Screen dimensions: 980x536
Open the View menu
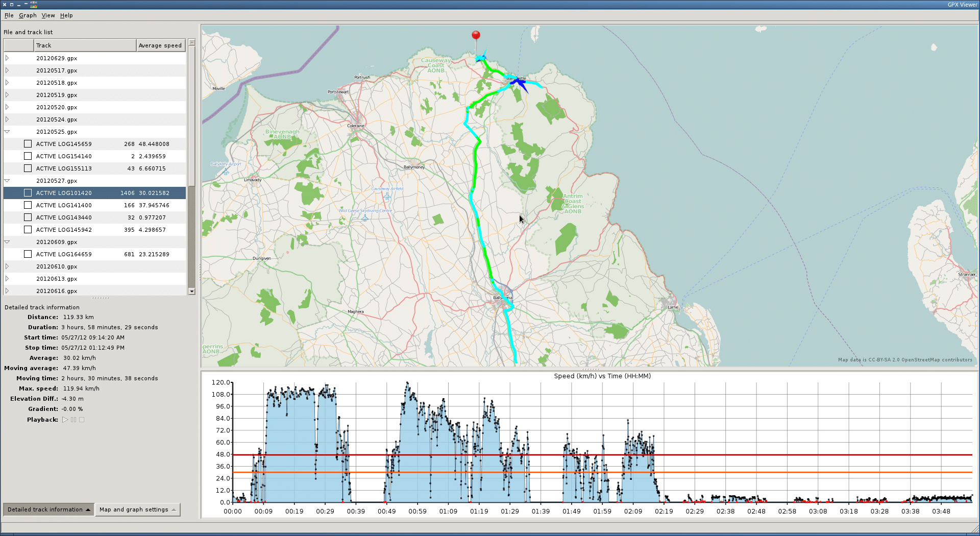tap(48, 15)
